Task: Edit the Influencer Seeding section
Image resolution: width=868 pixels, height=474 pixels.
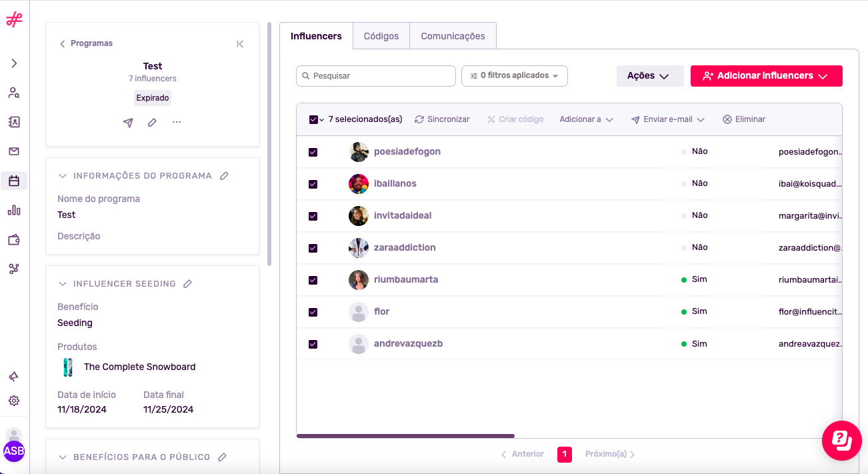Action: point(188,284)
